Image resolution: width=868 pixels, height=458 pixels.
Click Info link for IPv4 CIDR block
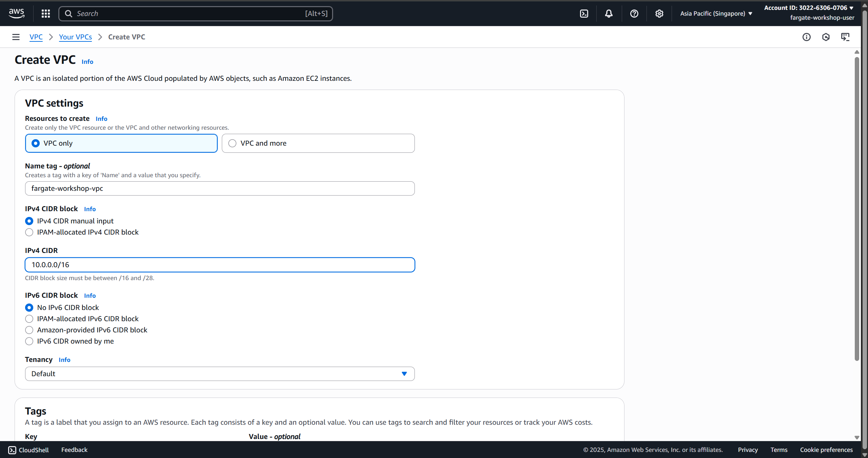[x=90, y=209]
